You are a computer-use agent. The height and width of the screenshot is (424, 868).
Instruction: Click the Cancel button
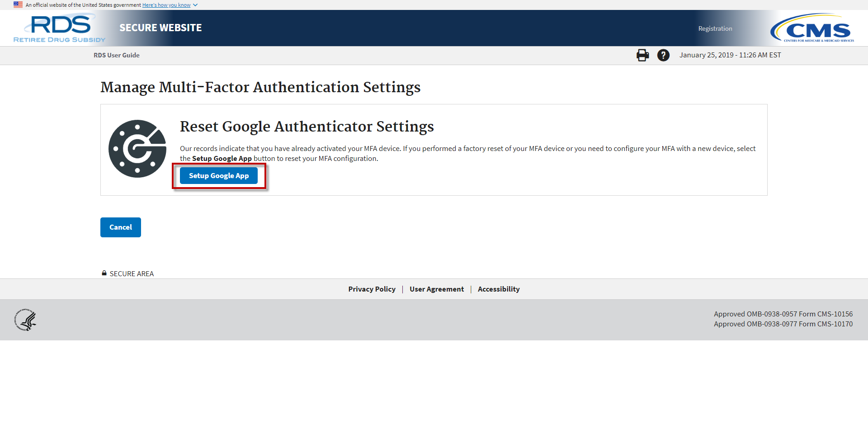click(x=120, y=227)
